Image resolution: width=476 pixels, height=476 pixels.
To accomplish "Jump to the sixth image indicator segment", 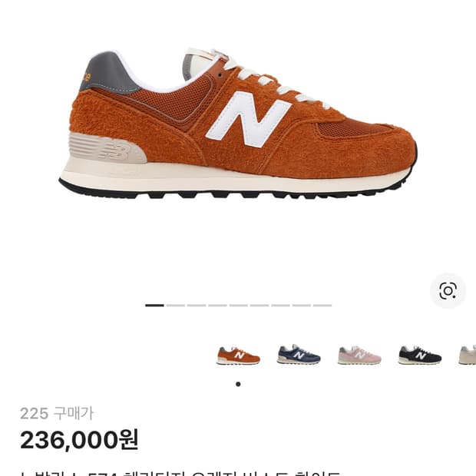I will (x=259, y=306).
